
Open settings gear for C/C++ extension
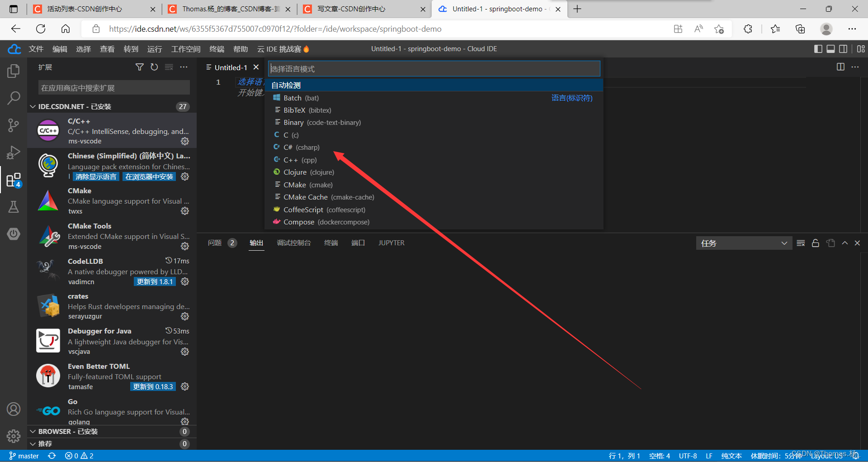tap(185, 141)
